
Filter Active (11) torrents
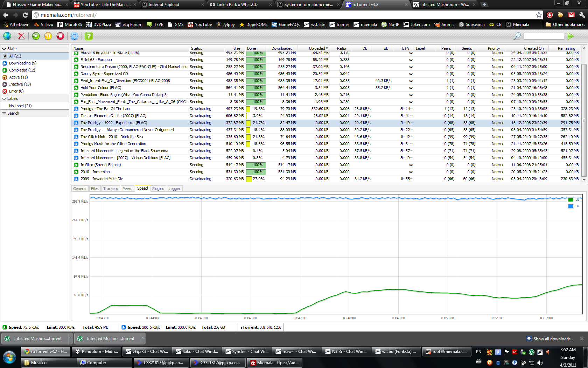pos(35,77)
